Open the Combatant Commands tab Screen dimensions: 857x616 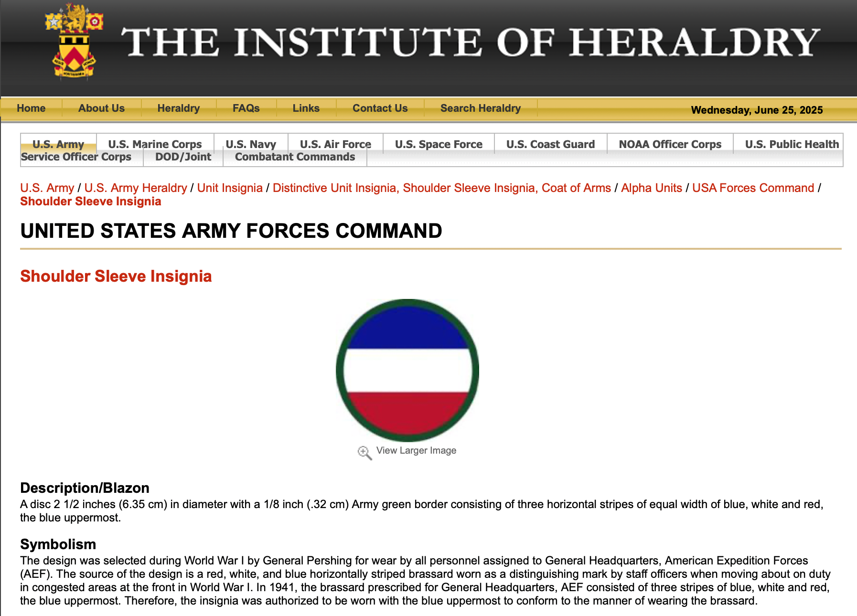coord(295,157)
